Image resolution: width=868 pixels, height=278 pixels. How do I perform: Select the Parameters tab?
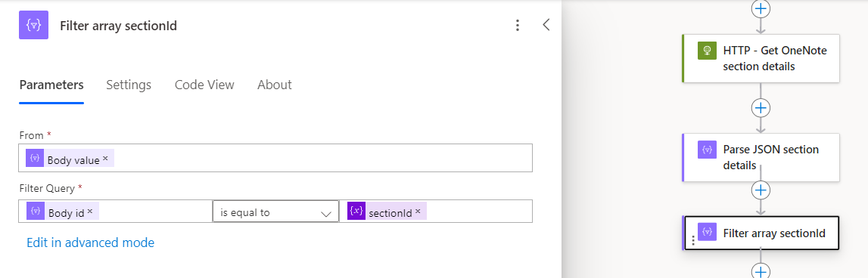coord(51,85)
